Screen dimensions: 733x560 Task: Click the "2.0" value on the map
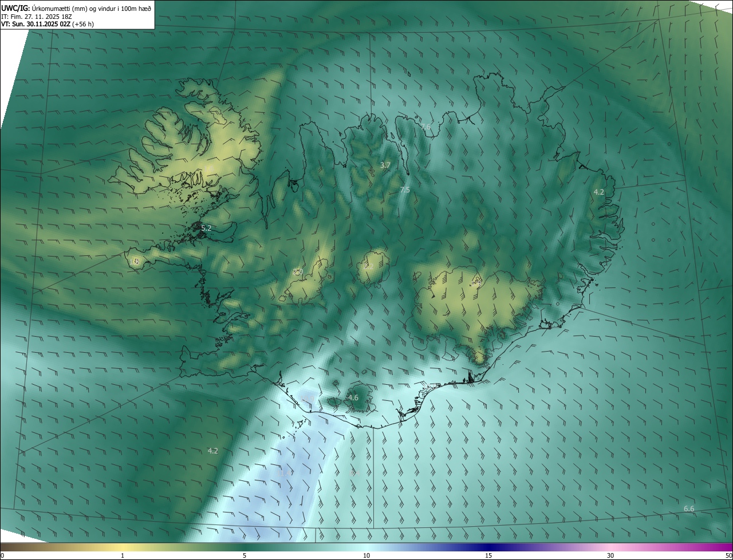pos(298,272)
